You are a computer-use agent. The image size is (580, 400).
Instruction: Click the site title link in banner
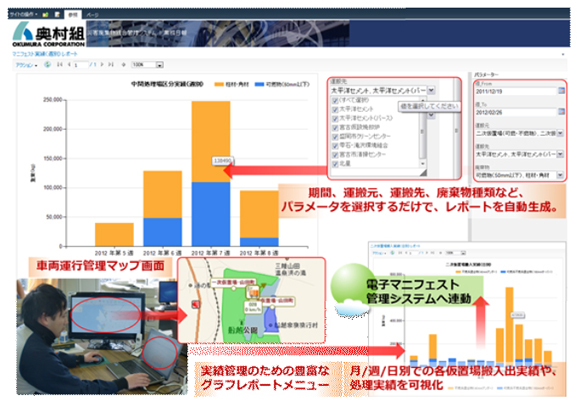coord(137,33)
